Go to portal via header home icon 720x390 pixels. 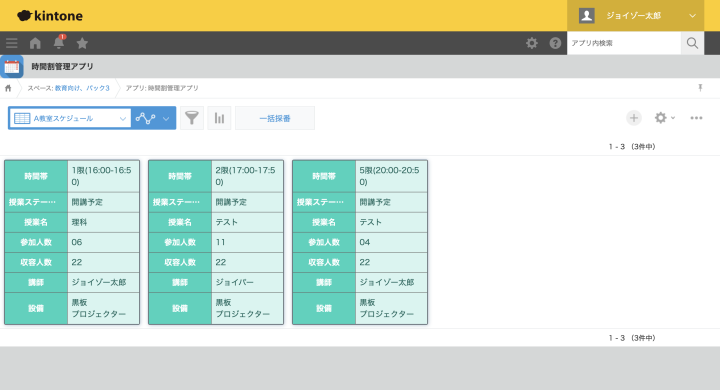point(35,43)
